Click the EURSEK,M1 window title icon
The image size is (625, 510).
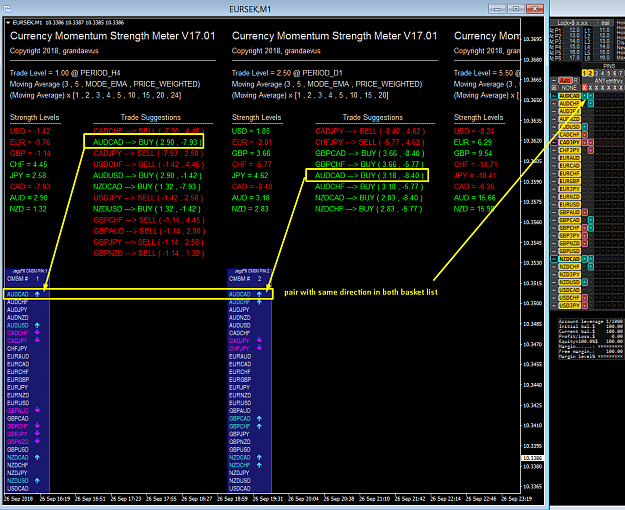click(x=7, y=8)
